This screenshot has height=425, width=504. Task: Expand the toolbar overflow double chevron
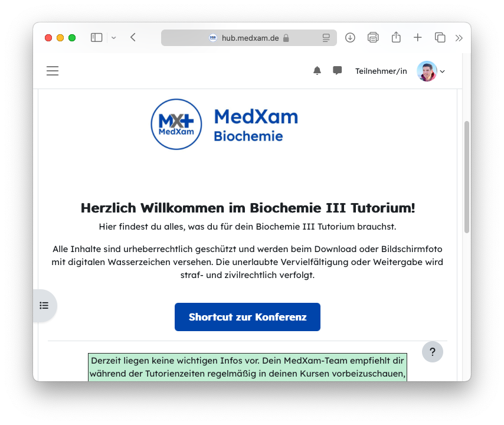pos(459,38)
